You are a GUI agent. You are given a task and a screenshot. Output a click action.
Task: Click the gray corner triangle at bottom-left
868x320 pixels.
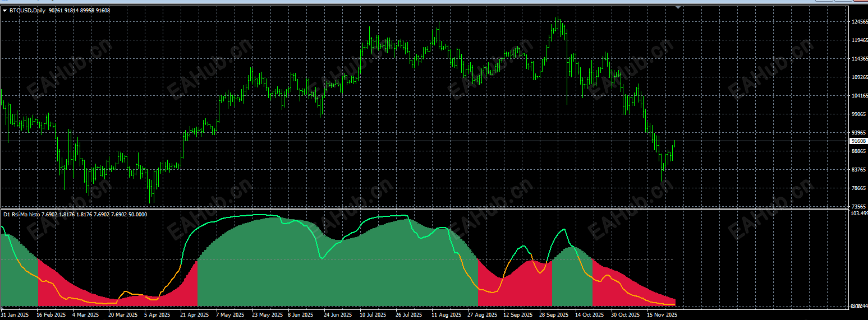tap(2, 308)
